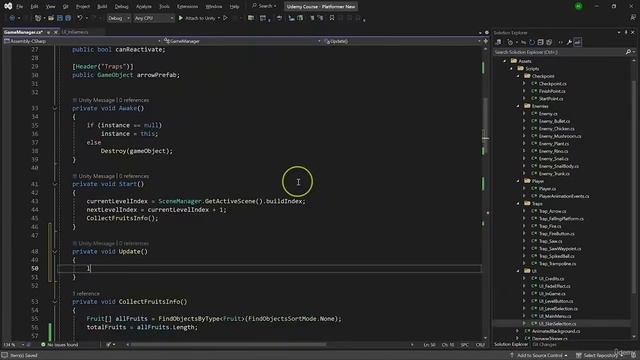Screen dimensions: 640x360
Task: Pin the GameManager.cs tab
Action: [49, 32]
